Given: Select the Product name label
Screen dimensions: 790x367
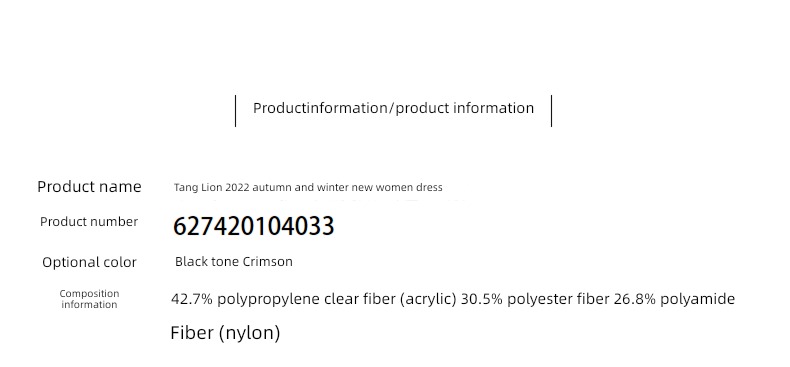Looking at the screenshot, I should (89, 187).
